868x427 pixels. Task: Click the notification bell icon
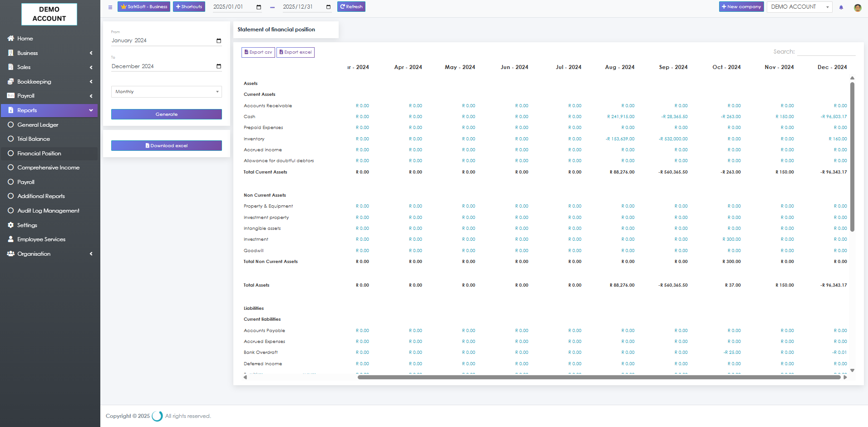click(x=841, y=7)
